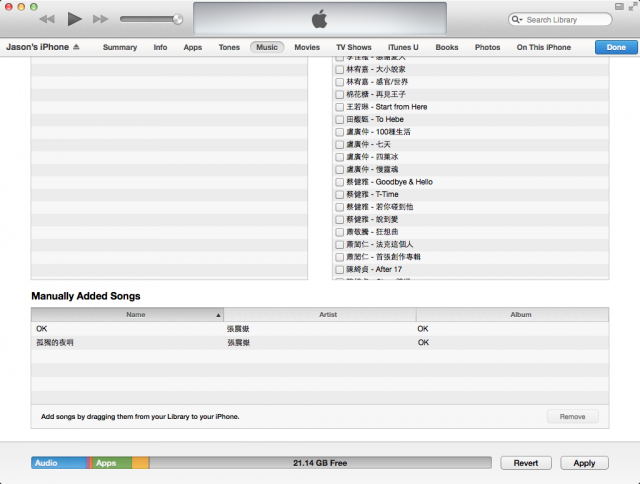Viewport: 640px width, 484px height.
Task: Toggle the mini player icon
Action: point(619,7)
